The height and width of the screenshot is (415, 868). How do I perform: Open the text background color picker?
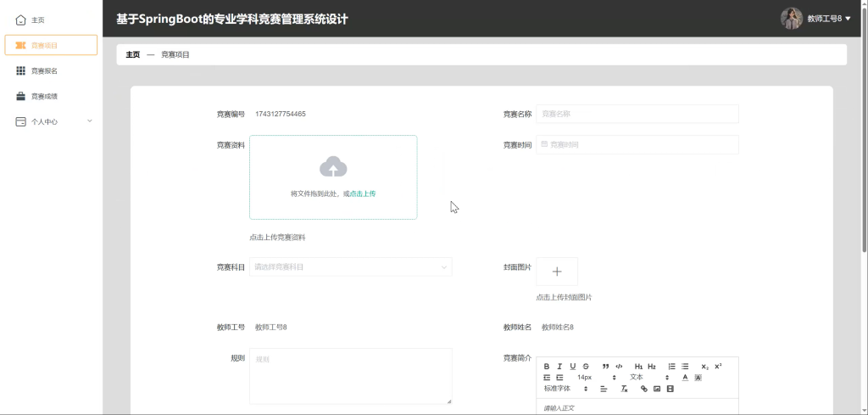(x=698, y=378)
